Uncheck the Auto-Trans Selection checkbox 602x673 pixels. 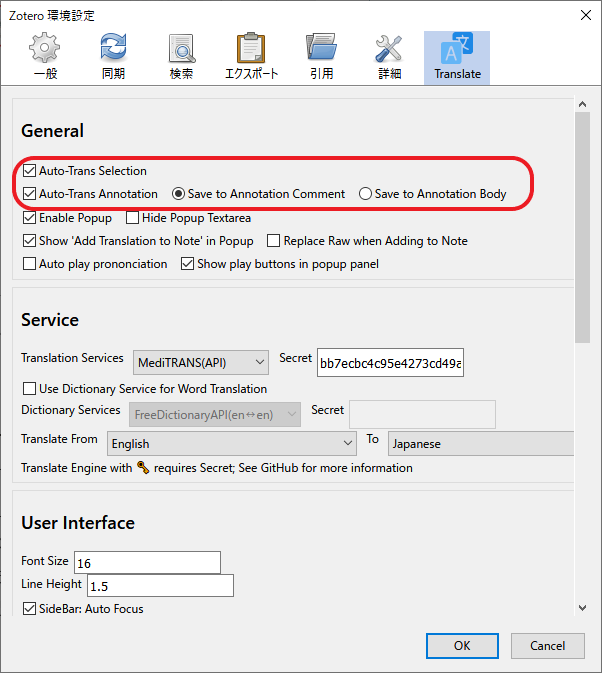pos(30,171)
